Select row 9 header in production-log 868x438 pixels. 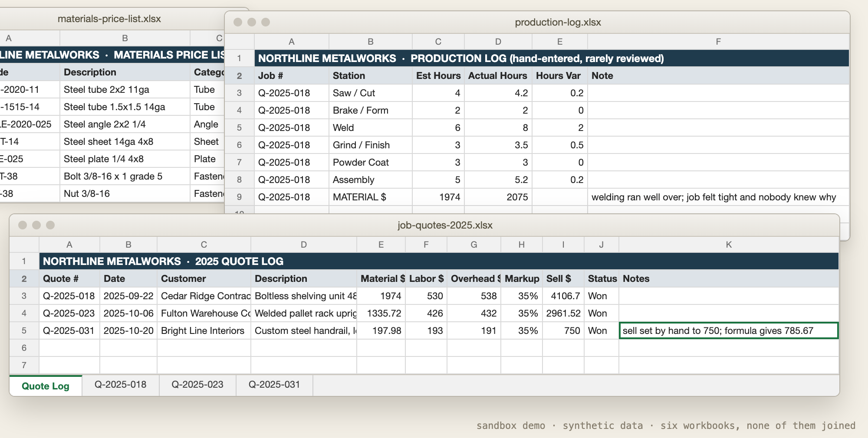[239, 197]
